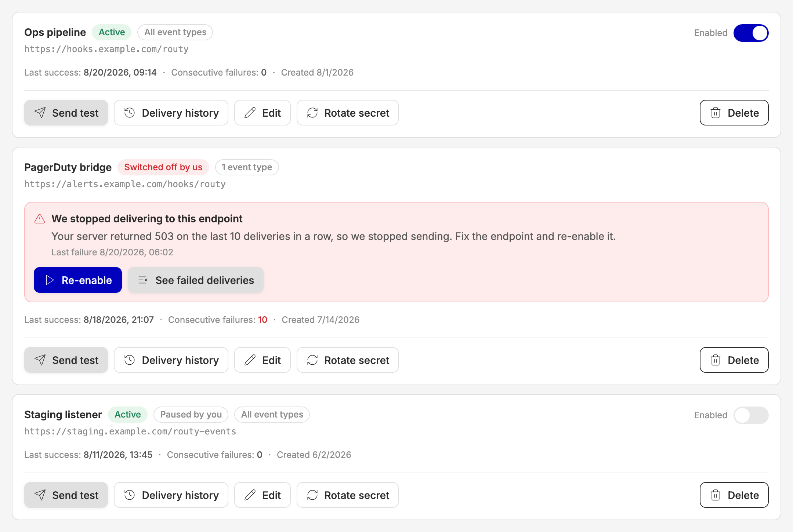Screen dimensions: 793x532
Task: Click last success '8/11/2026, 13:45'
Action: 118,455
